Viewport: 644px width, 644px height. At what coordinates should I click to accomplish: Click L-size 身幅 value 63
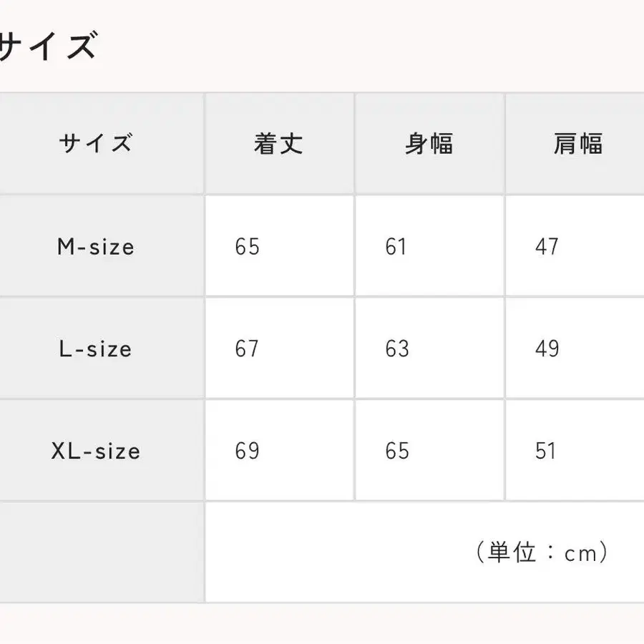coord(397,350)
